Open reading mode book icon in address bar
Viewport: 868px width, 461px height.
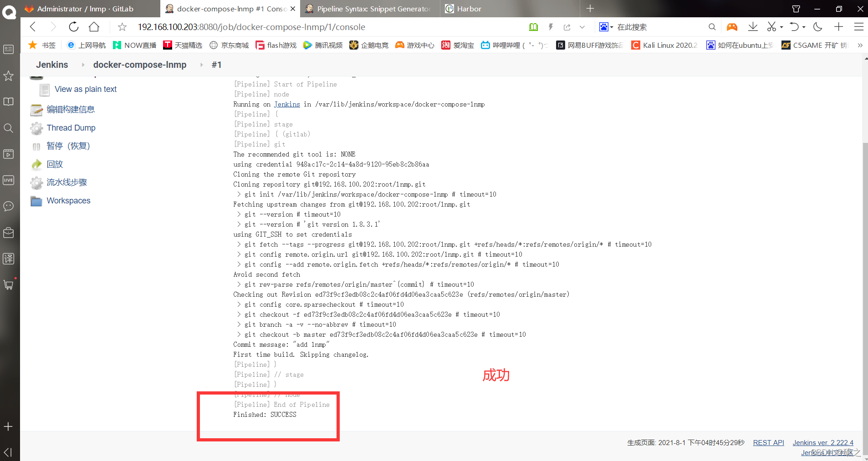tap(534, 27)
